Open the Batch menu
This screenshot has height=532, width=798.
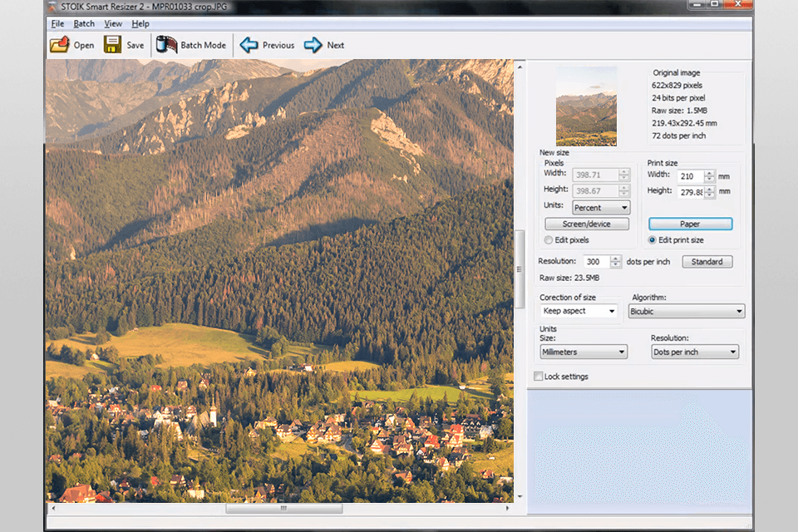(84, 23)
